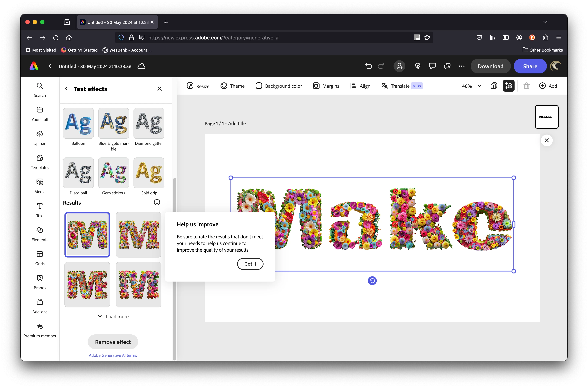This screenshot has width=588, height=388.
Task: Click the Background color swatch
Action: [259, 86]
